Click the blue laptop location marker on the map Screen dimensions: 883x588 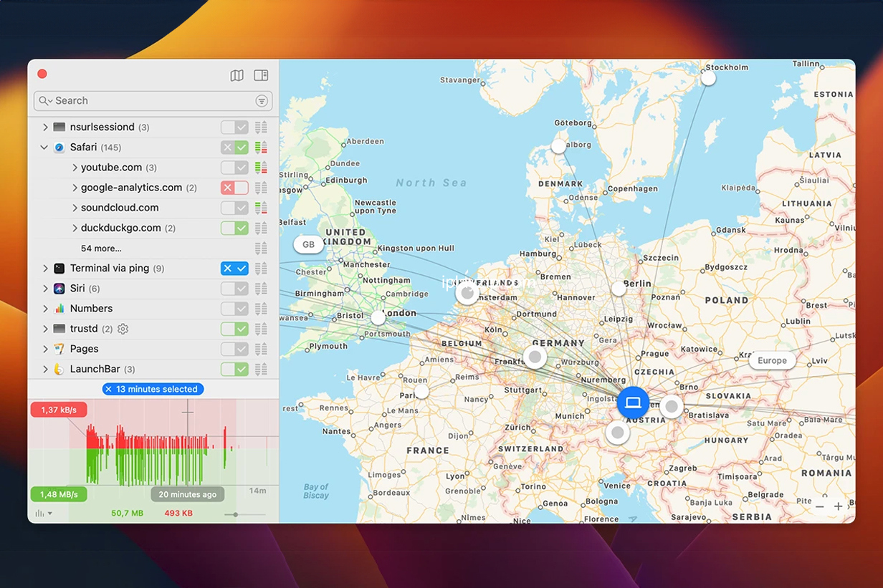click(x=633, y=403)
